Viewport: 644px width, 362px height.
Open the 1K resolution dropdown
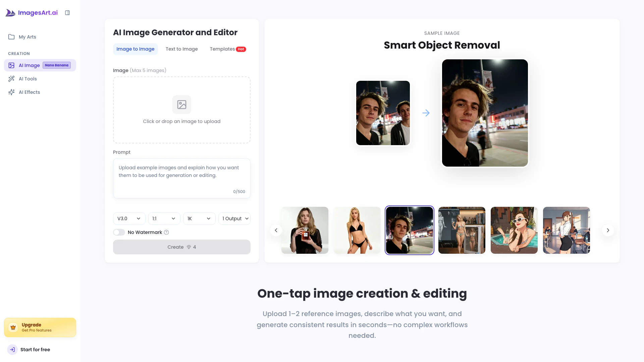(x=199, y=219)
